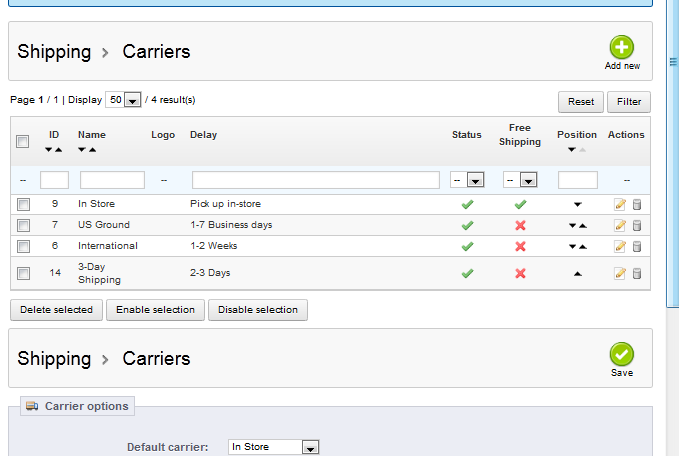Delete the US Ground carrier via trash icon
This screenshot has width=679, height=456.
click(x=637, y=225)
